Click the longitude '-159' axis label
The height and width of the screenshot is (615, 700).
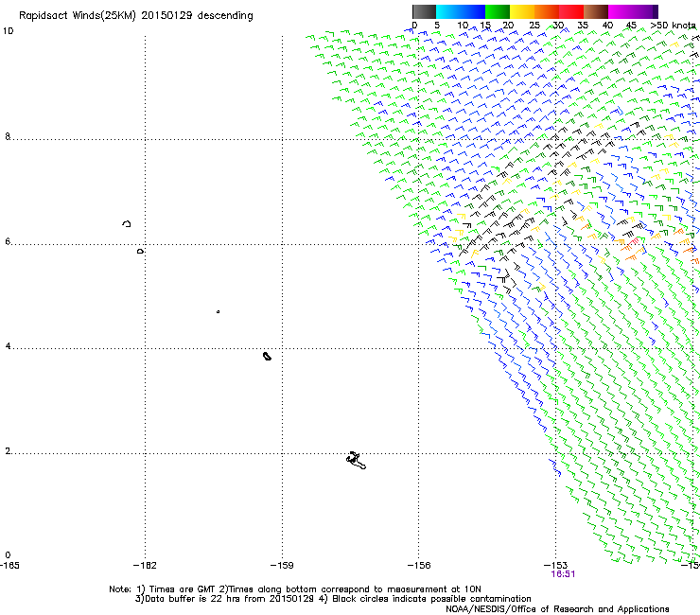282,566
